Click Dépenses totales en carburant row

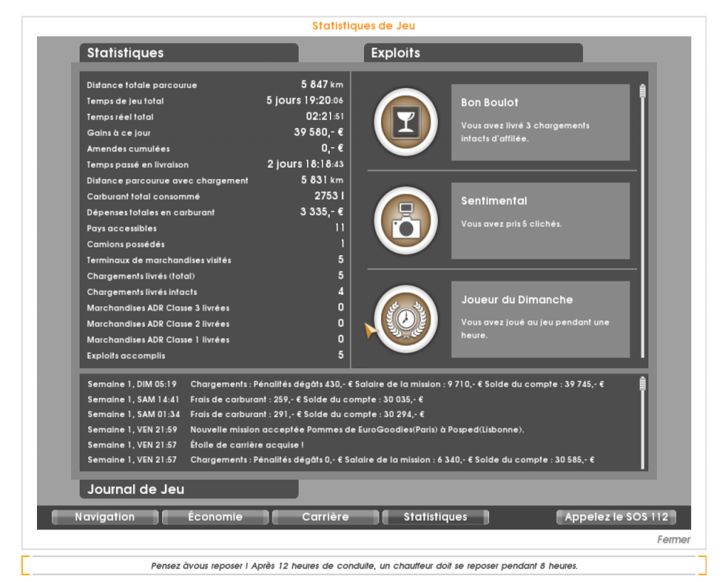pyautogui.click(x=215, y=212)
